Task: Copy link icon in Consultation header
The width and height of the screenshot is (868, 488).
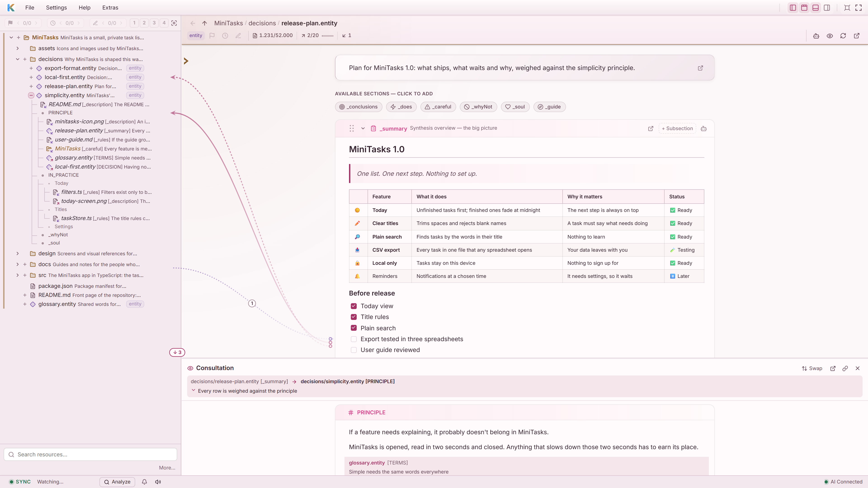Action: pyautogui.click(x=845, y=368)
